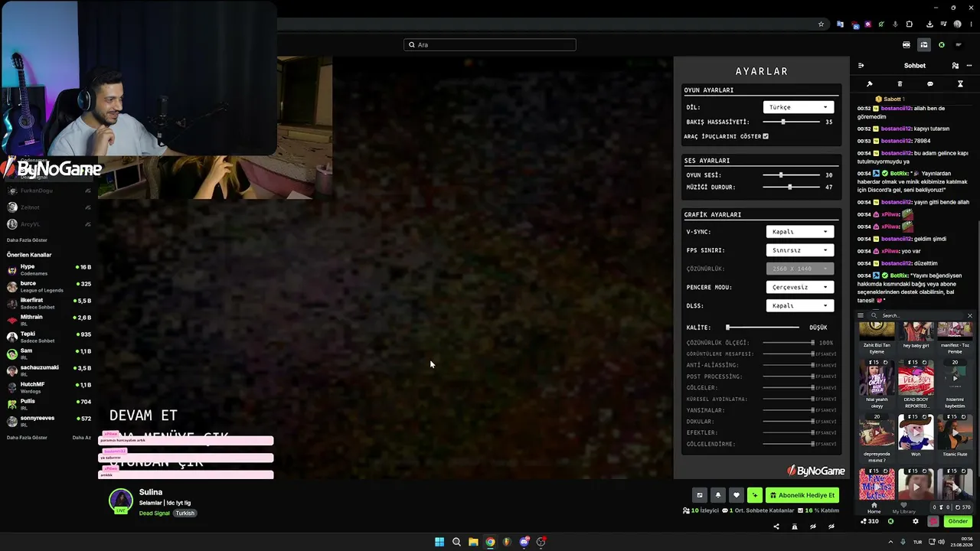Viewport: 980px width, 551px height.
Task: Adjust the Kalite quality slider
Action: 763,328
